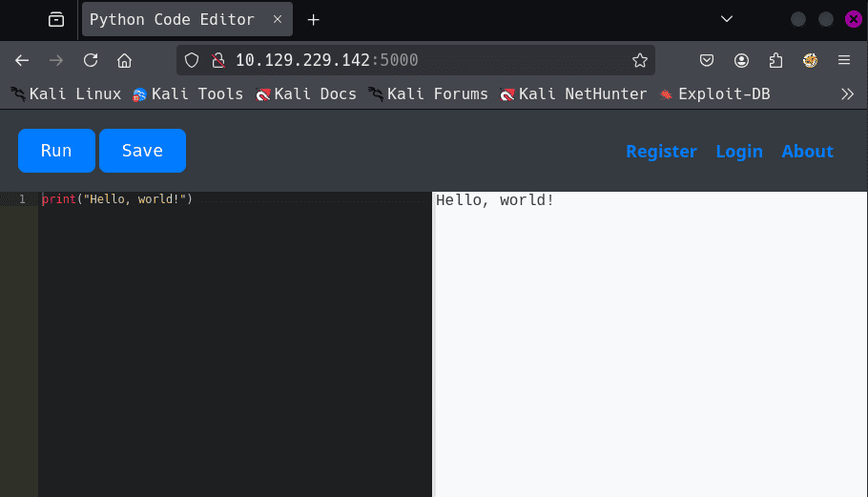Show more bookmarks overflow chevron
The height and width of the screenshot is (497, 868).
[x=846, y=93]
